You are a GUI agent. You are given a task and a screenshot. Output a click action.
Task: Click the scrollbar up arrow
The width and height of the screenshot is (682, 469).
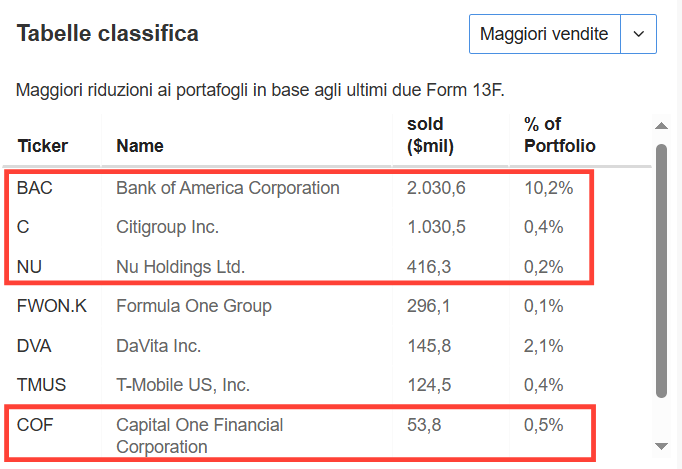(x=661, y=126)
